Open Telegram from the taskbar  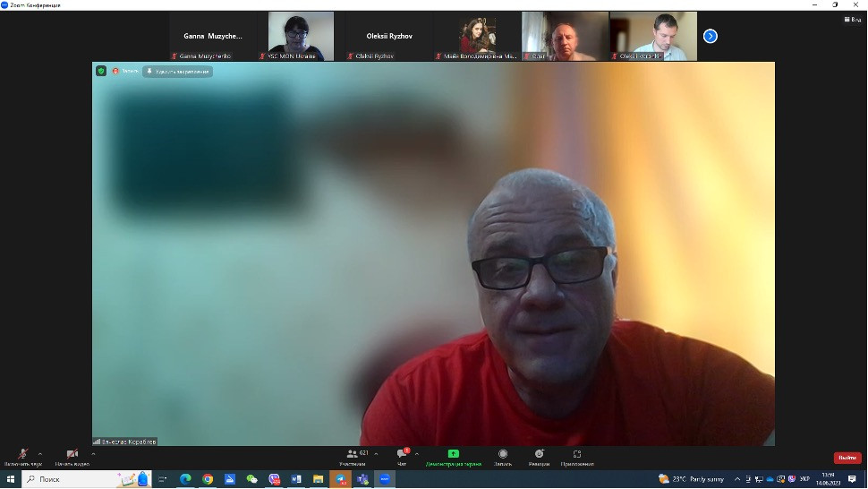pyautogui.click(x=340, y=479)
